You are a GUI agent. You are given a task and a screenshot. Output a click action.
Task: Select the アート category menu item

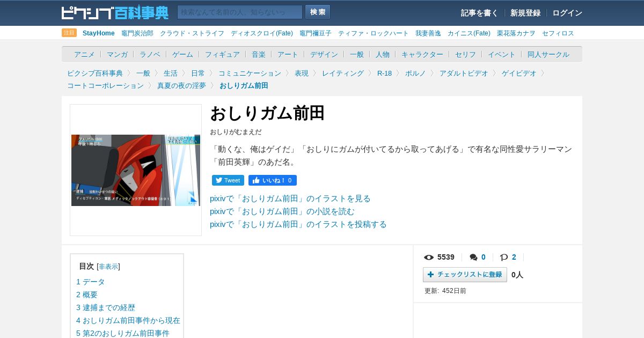[288, 54]
